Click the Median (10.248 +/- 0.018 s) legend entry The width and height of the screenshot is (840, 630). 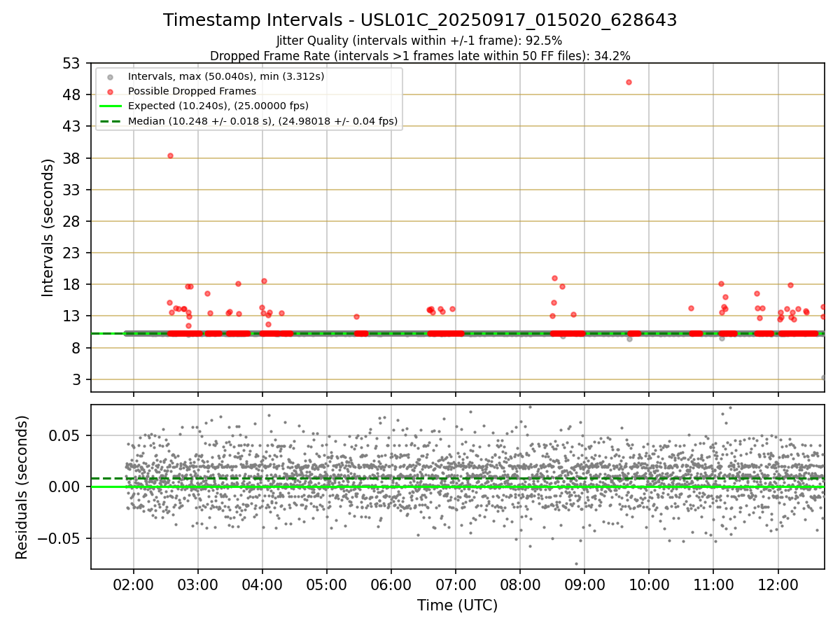262,121
